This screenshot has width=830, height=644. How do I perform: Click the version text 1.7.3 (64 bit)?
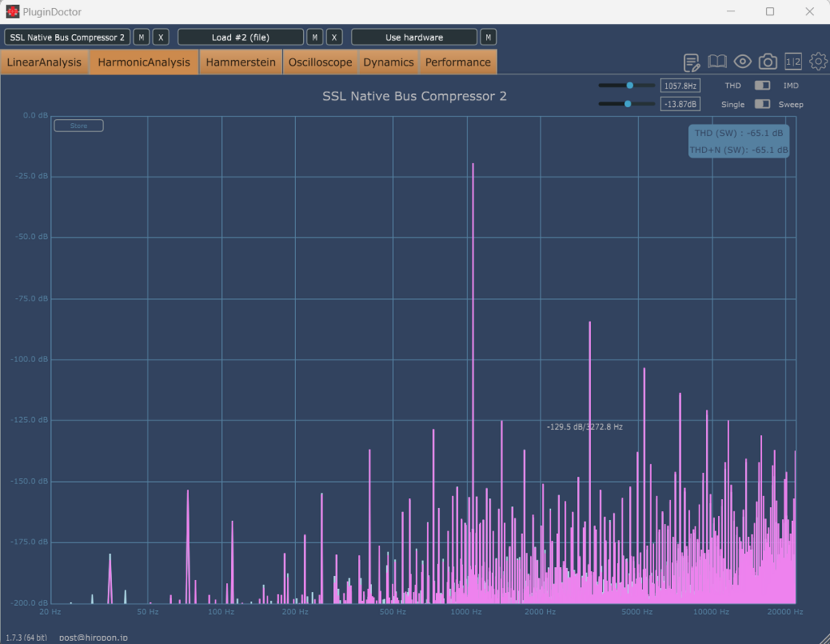pos(27,638)
